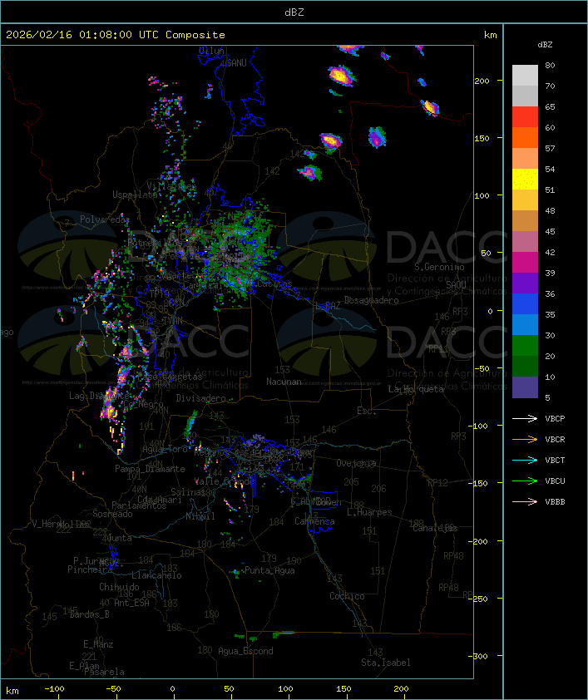Pick the gray 65-70 dBZ swatch
The image size is (588, 700).
[525, 96]
